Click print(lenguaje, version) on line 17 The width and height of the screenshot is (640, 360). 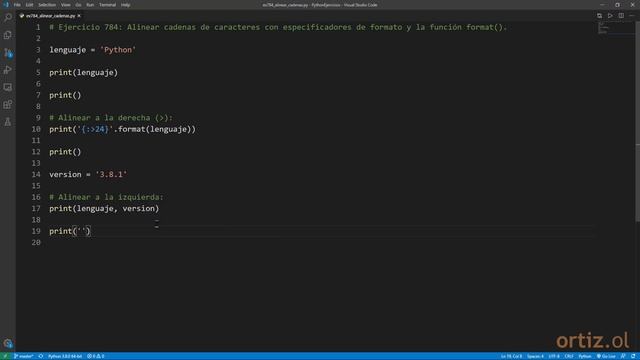point(104,209)
